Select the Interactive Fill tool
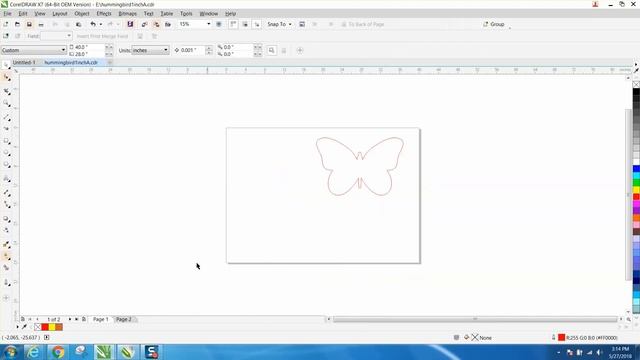The height and width of the screenshot is (360, 640). 7,256
